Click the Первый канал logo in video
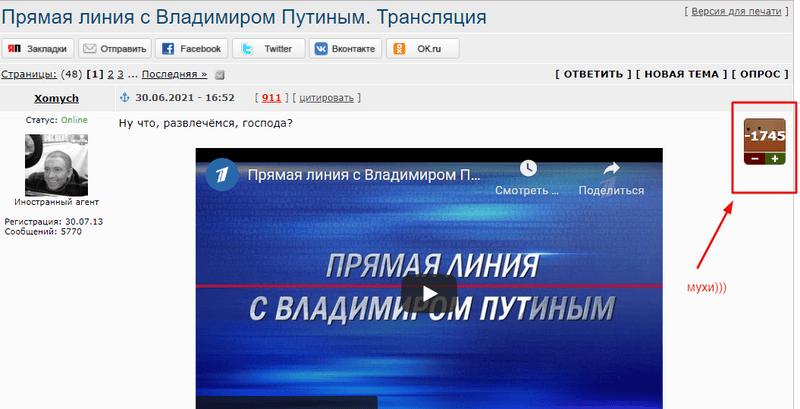The width and height of the screenshot is (800, 409). [222, 175]
